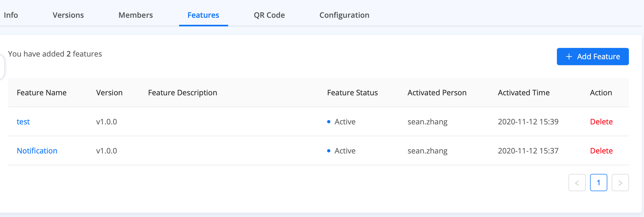644x217 pixels.
Task: Go to previous page arrow
Action: pyautogui.click(x=577, y=183)
